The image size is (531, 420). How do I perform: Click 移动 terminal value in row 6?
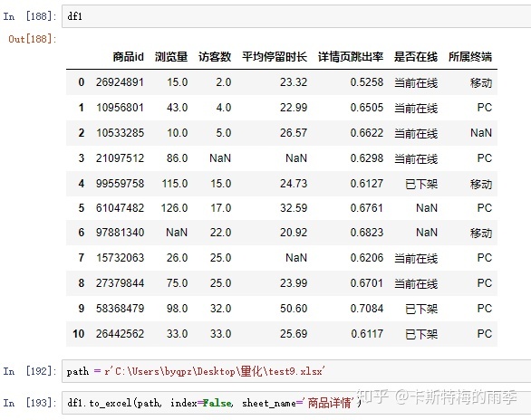tap(481, 233)
